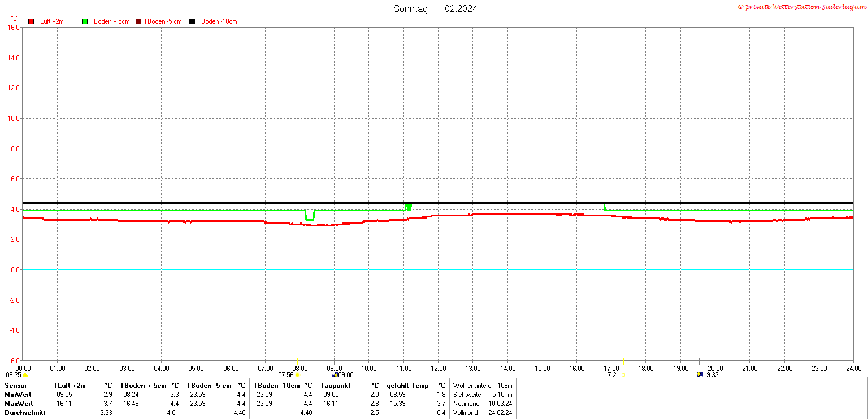Click the green dip in TBoden +5cm line near 08:20
Viewport: 868px width, 419px height.
pyautogui.click(x=310, y=216)
